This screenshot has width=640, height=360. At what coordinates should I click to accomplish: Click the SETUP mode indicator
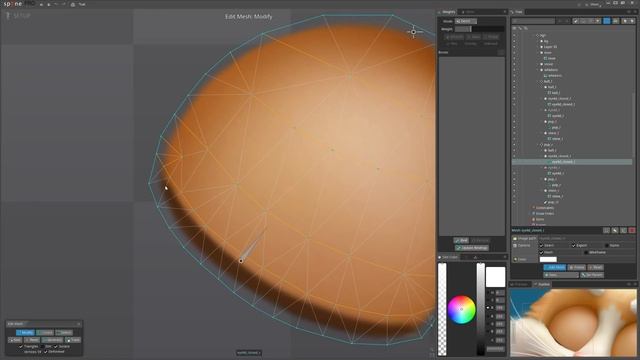(18, 16)
